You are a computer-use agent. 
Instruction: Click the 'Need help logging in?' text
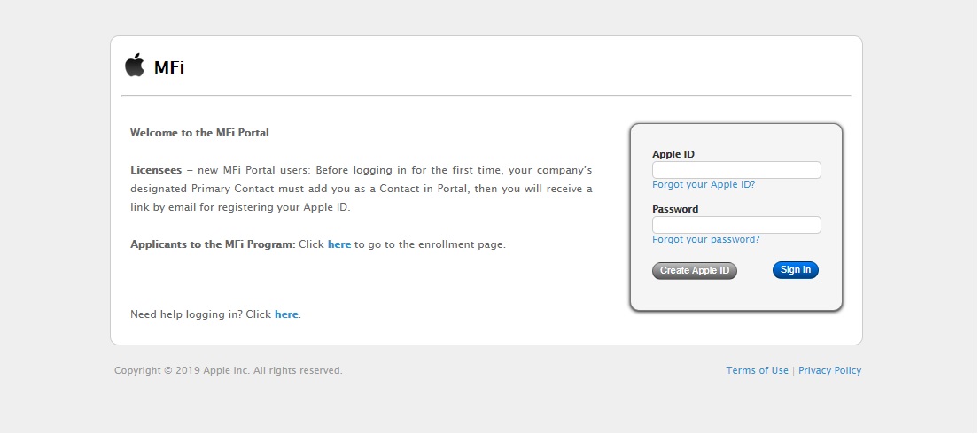[x=186, y=314]
